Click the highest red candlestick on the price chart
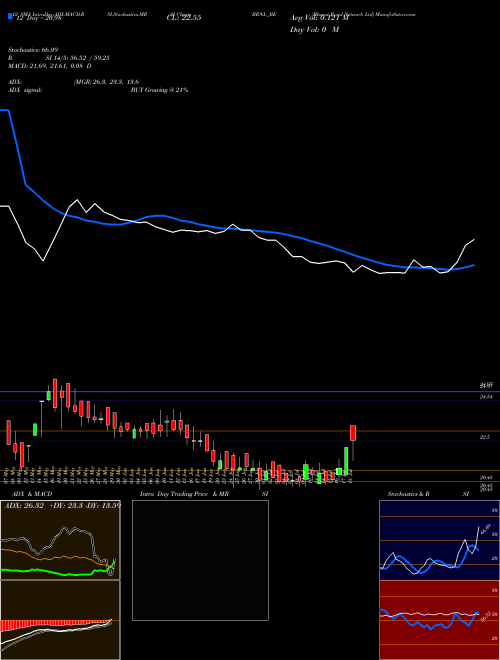Screen dimensions: 500x660 point(55,393)
